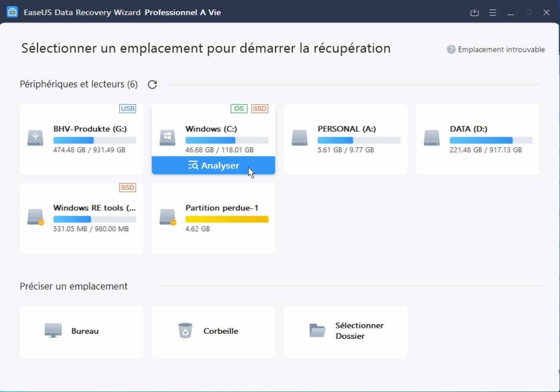The image size is (560, 392).
Task: Click the 5.61 GB / 9.77 GB text
Action: [346, 150]
